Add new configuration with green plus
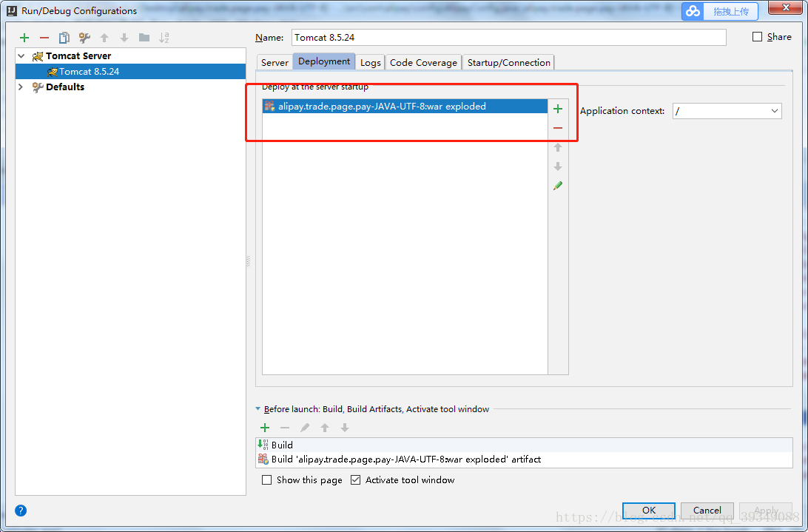The height and width of the screenshot is (532, 808). click(x=24, y=38)
